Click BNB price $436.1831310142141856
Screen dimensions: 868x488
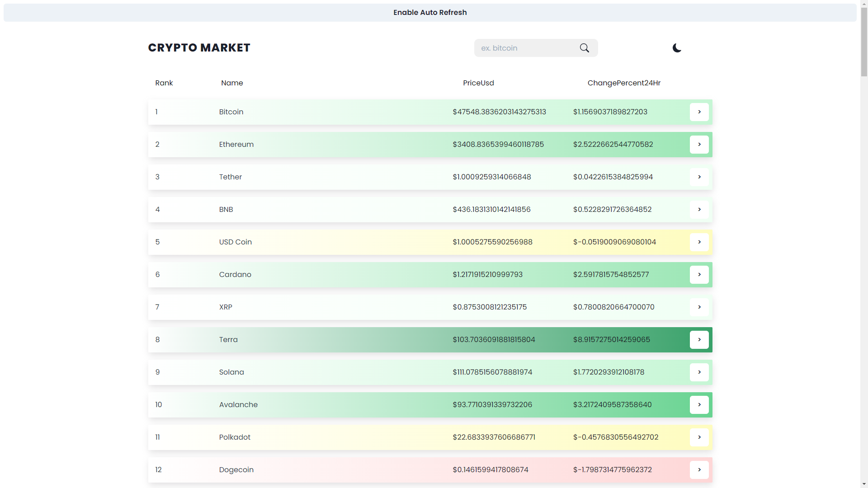tap(491, 210)
